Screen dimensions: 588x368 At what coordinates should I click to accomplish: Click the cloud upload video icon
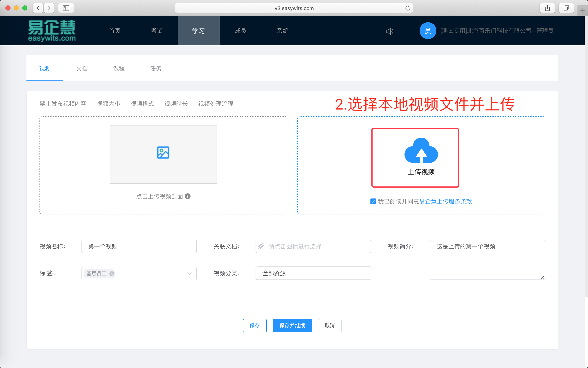coord(421,150)
